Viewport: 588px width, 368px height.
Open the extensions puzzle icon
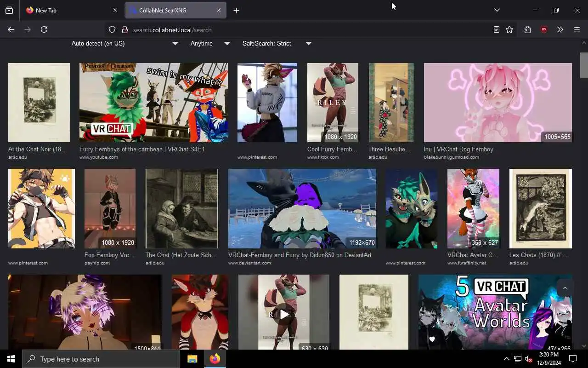[527, 29]
